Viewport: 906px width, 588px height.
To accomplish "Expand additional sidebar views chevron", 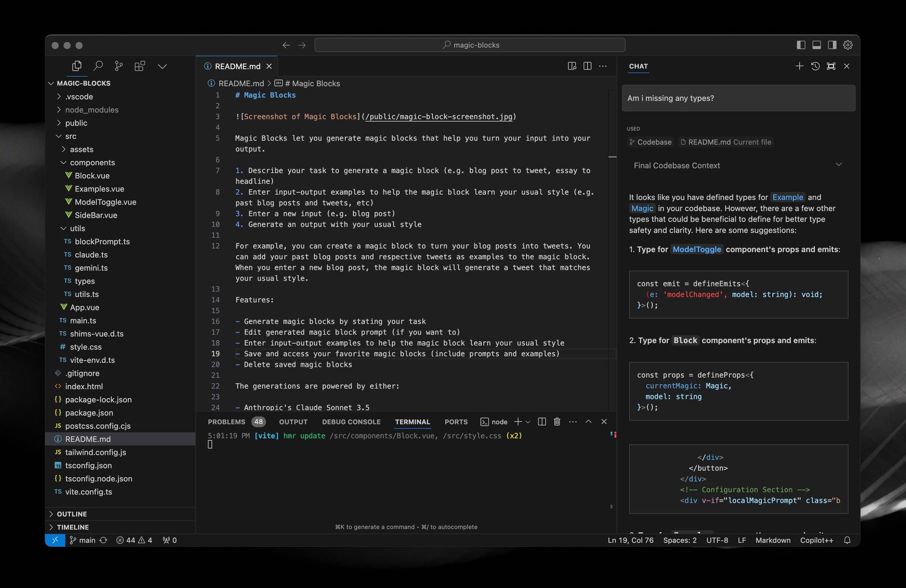I will coord(162,66).
